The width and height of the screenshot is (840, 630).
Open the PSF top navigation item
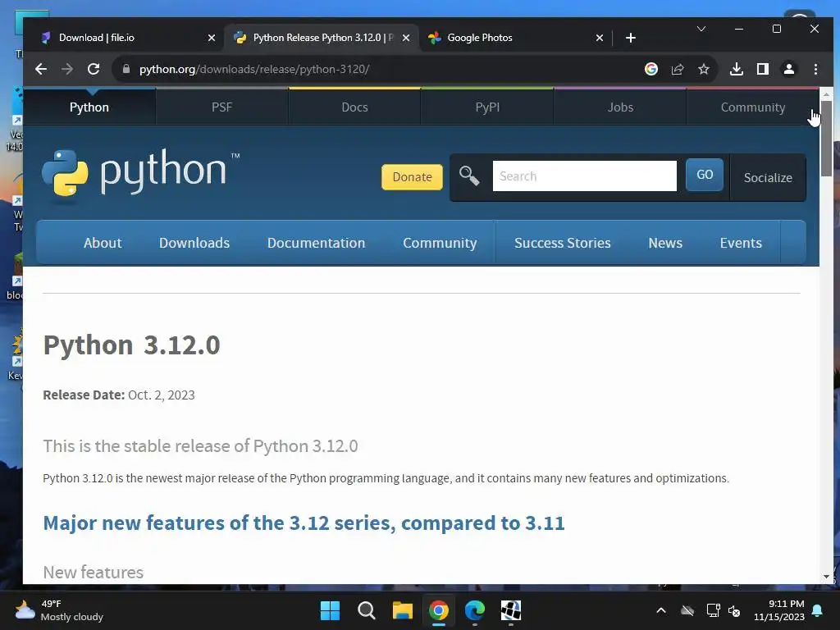[x=221, y=107]
